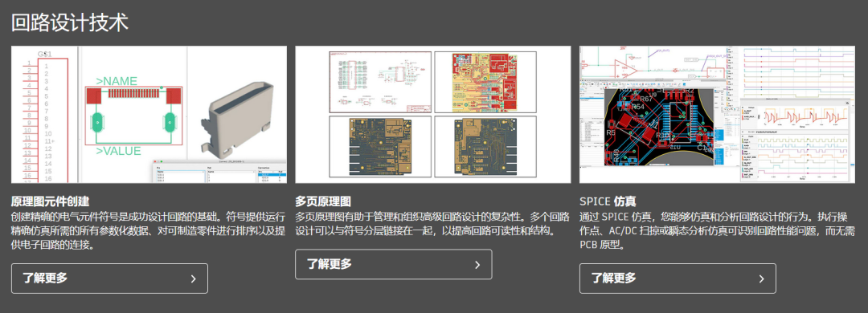Click 了解更多 button under 多页原理图
The height and width of the screenshot is (313, 868).
[x=394, y=264]
